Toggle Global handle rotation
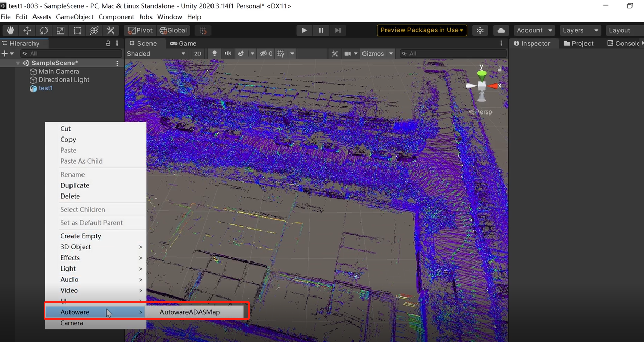Screen dimensions: 644x342 (173, 30)
